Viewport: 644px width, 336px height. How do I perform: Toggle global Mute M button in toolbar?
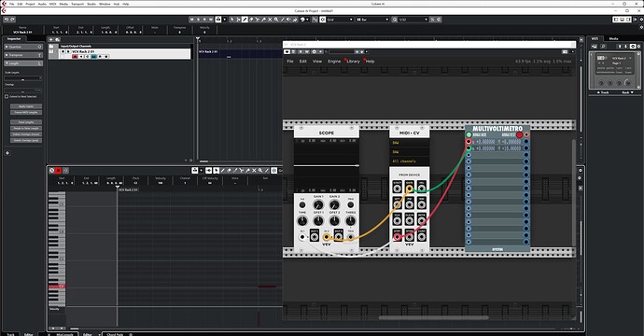point(192,20)
